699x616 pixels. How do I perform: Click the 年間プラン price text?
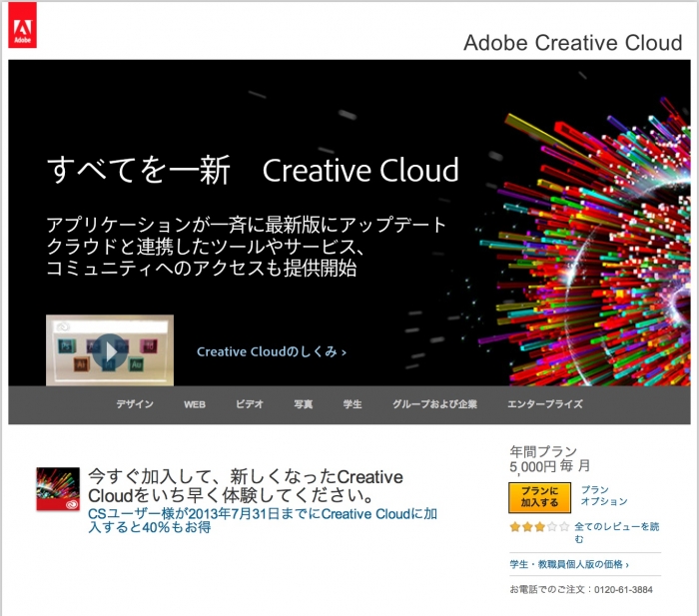[549, 459]
